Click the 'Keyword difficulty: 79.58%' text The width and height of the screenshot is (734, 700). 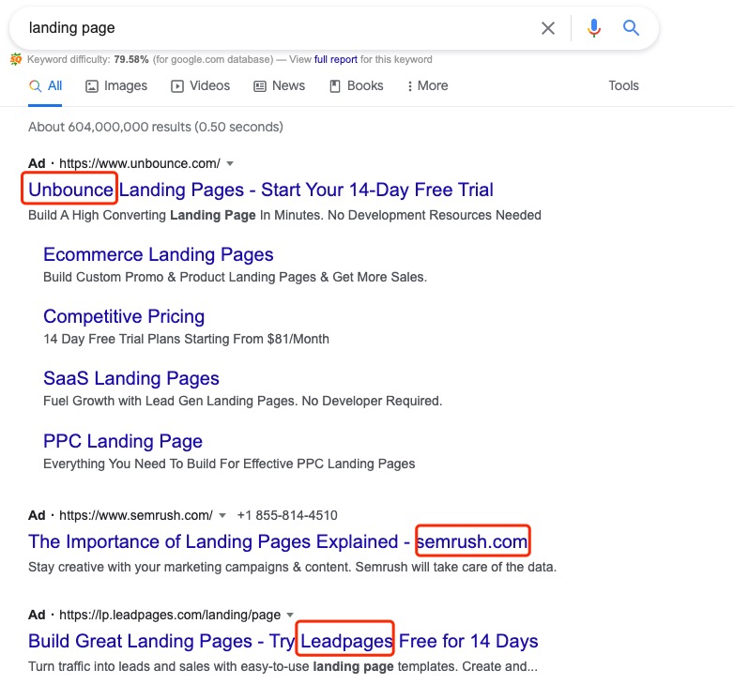(x=87, y=59)
